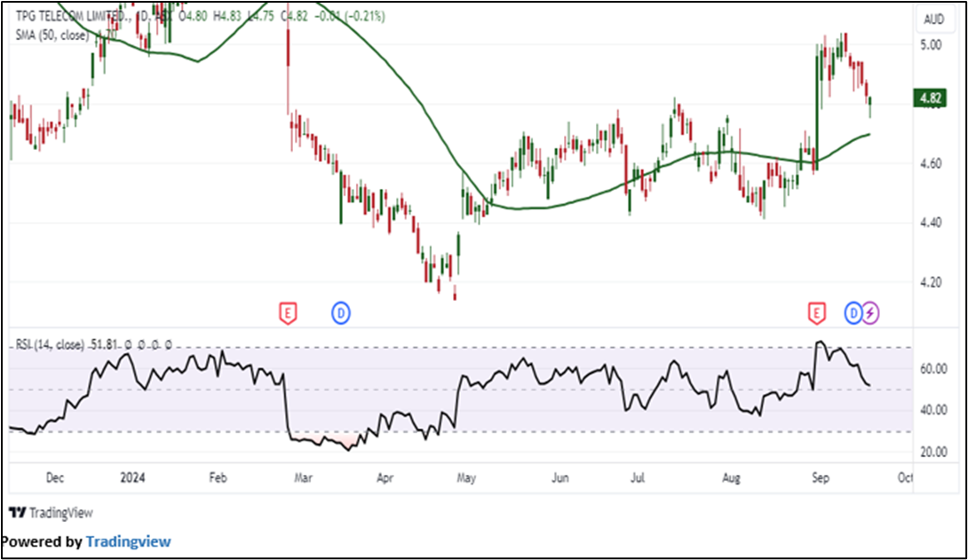Image resolution: width=968 pixels, height=560 pixels.
Task: Click the earnings E marker near September
Action: [817, 313]
